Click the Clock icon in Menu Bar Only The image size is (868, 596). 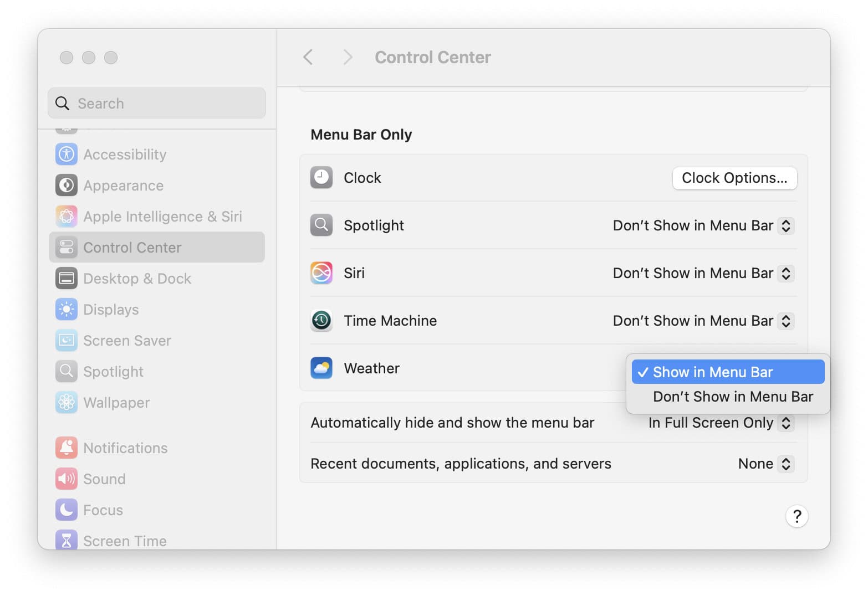(321, 178)
